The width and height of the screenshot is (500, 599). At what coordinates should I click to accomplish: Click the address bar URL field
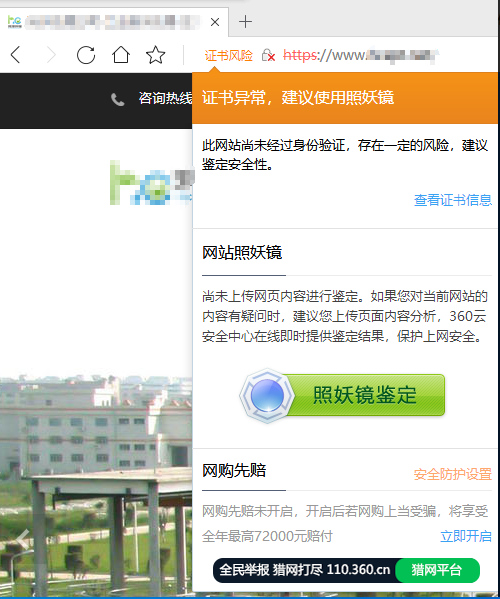(x=360, y=55)
